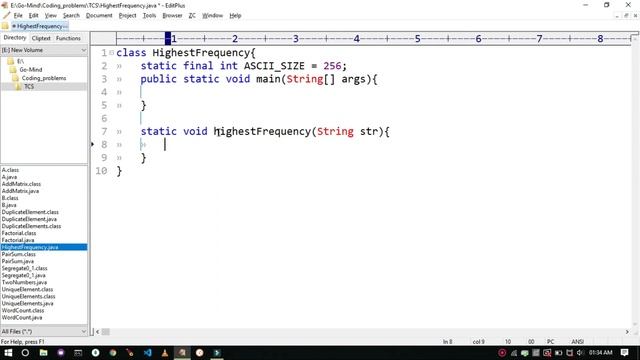
Task: Open Visual Studio Code from taskbar
Action: tap(148, 353)
